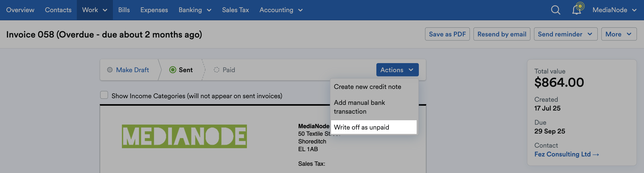This screenshot has width=644, height=173.
Task: Go to the Overview tab
Action: [x=20, y=10]
